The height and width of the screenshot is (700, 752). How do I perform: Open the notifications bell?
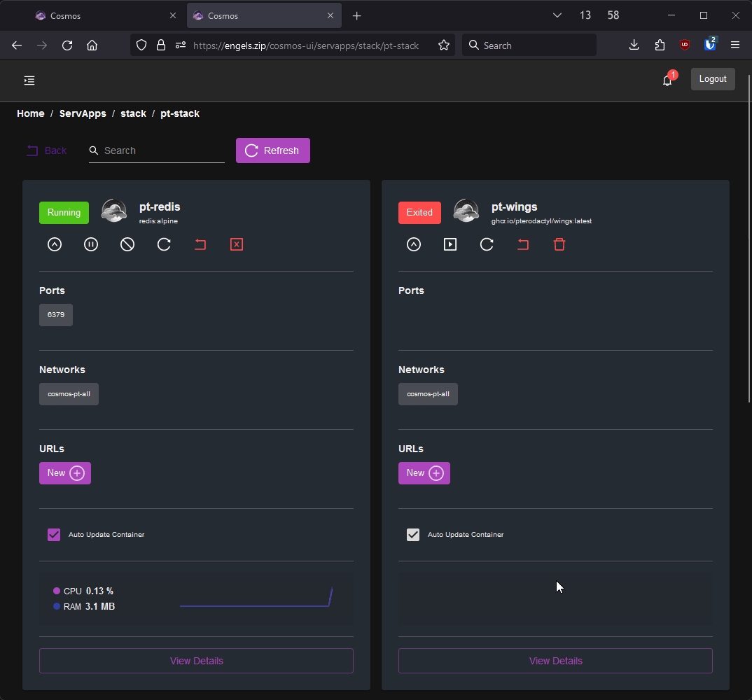(x=667, y=80)
